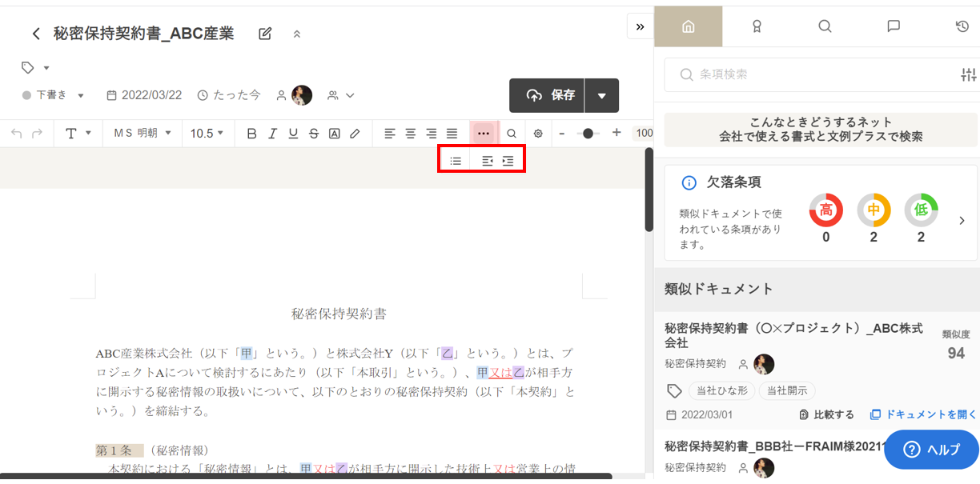This screenshot has height=484, width=980.
Task: Open the save options dropdown arrow
Action: point(601,95)
